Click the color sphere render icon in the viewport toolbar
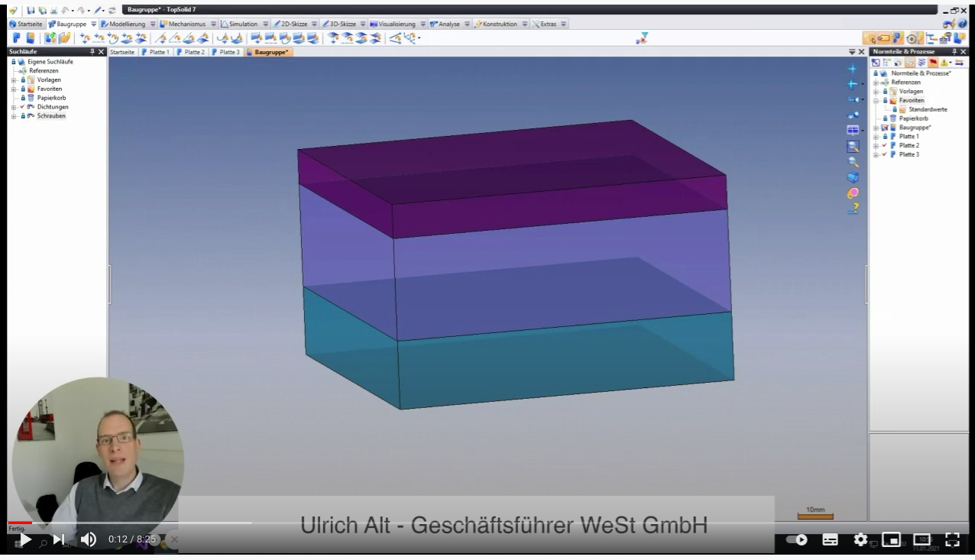Image resolution: width=975 pixels, height=560 pixels. [854, 193]
